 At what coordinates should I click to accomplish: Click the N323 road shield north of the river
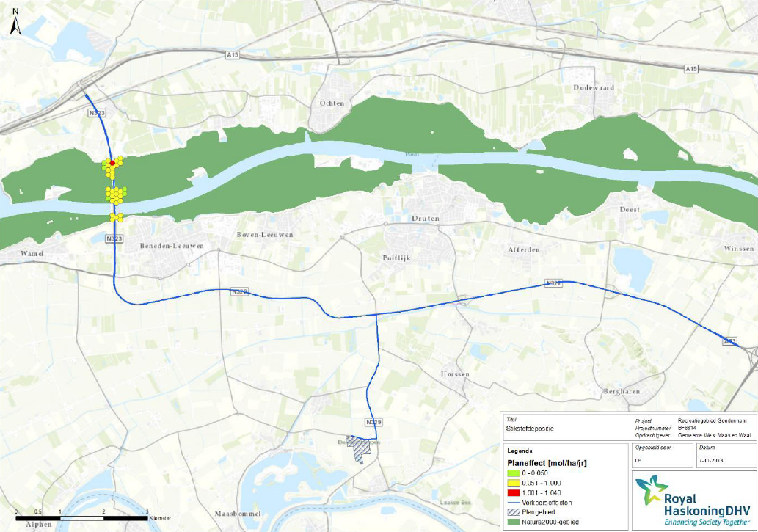click(97, 113)
